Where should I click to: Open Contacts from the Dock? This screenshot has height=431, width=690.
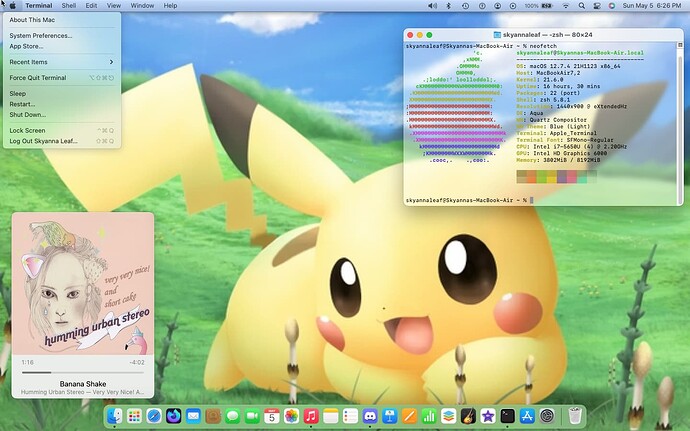(213, 416)
